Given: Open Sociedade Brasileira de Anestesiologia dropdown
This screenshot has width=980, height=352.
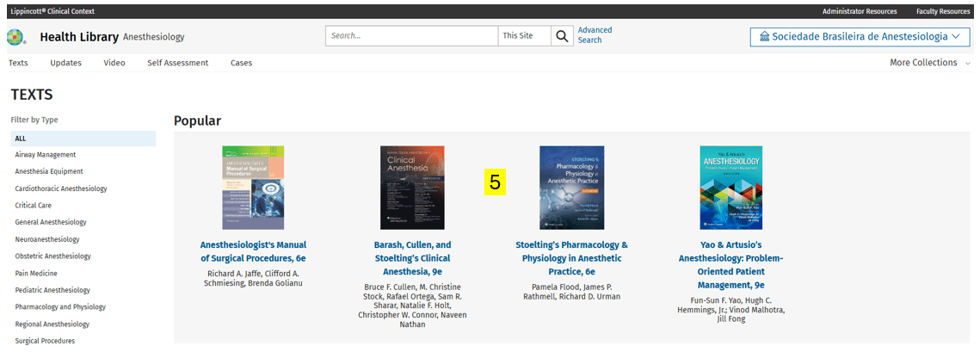Looking at the screenshot, I should (x=860, y=37).
